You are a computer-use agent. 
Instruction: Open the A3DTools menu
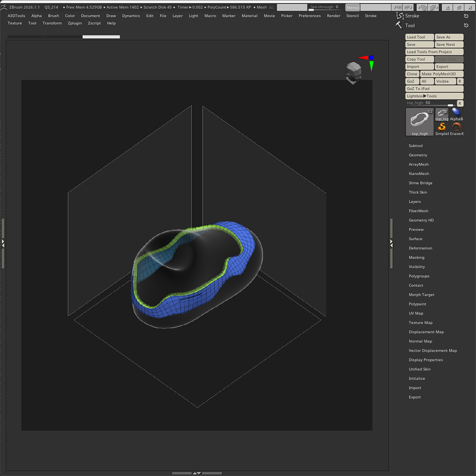tap(16, 16)
